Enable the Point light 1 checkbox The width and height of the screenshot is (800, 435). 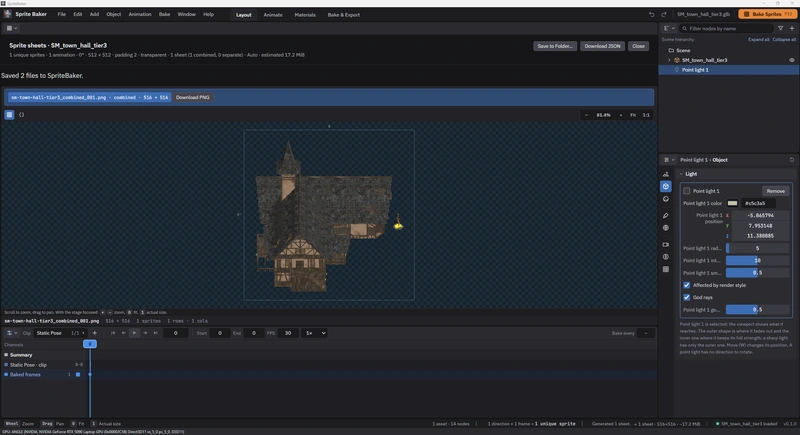(x=687, y=191)
